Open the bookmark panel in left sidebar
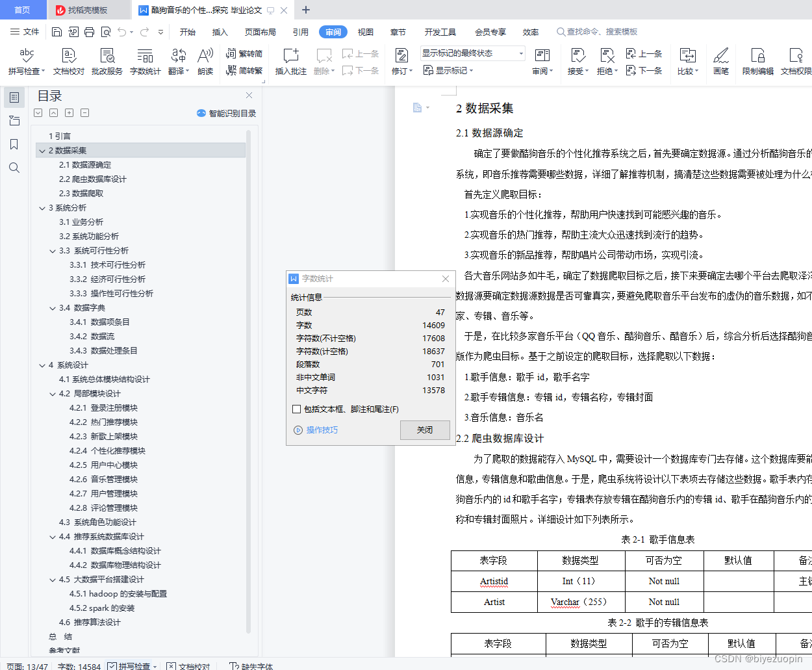The height and width of the screenshot is (670, 812). pyautogui.click(x=14, y=144)
